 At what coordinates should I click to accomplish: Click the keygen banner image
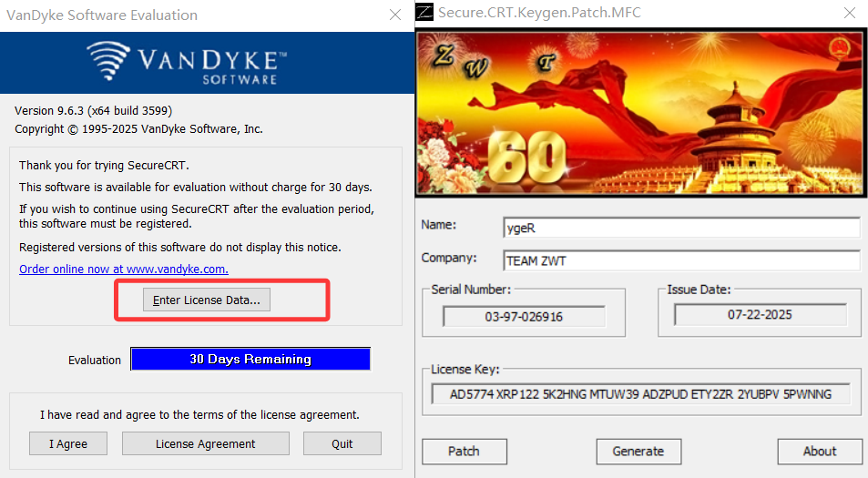[x=641, y=114]
